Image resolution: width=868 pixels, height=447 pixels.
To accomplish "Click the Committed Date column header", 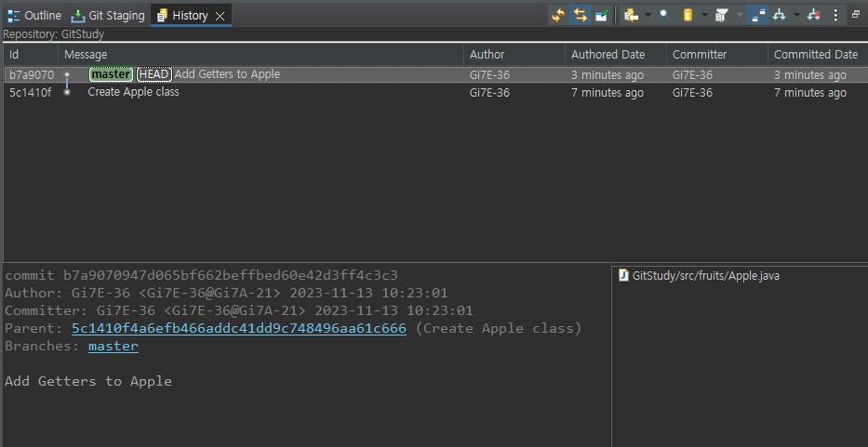I will 818,54.
